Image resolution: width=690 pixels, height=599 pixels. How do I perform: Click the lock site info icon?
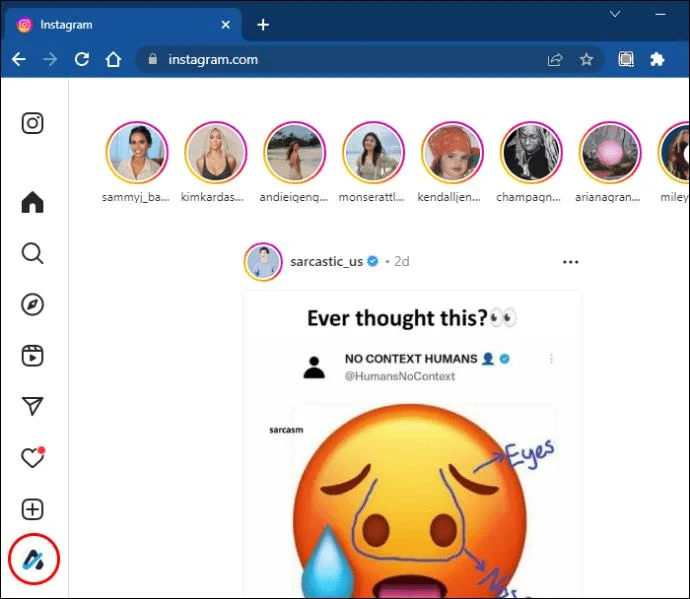tap(153, 59)
